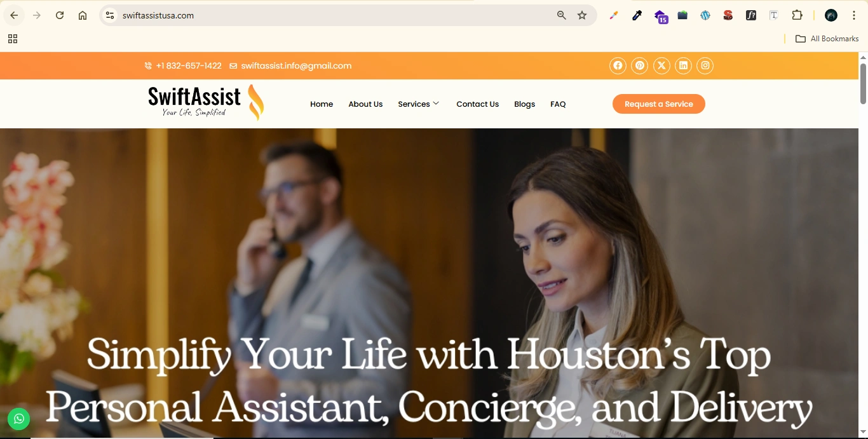The height and width of the screenshot is (439, 868).
Task: Open the LinkedIn social icon
Action: click(x=683, y=65)
